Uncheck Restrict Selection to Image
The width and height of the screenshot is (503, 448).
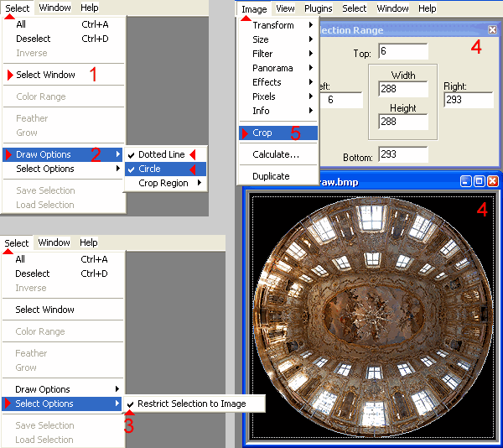(x=191, y=404)
